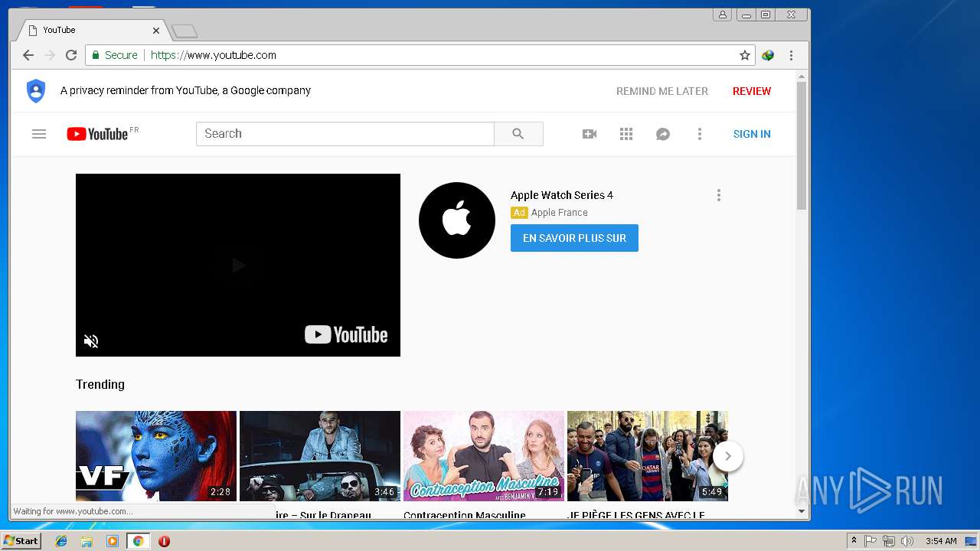Open the media player taskbar icon
This screenshot has height=551, width=980.
pos(113,541)
